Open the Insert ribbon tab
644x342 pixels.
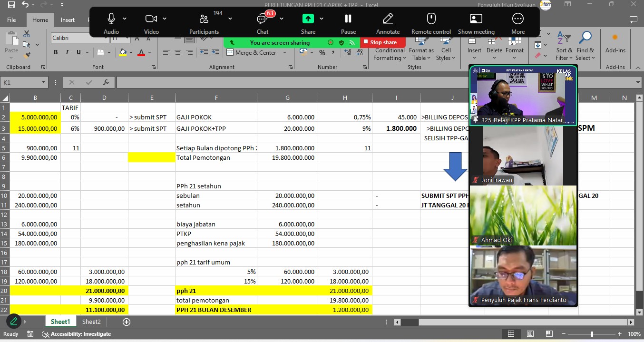[x=68, y=20]
